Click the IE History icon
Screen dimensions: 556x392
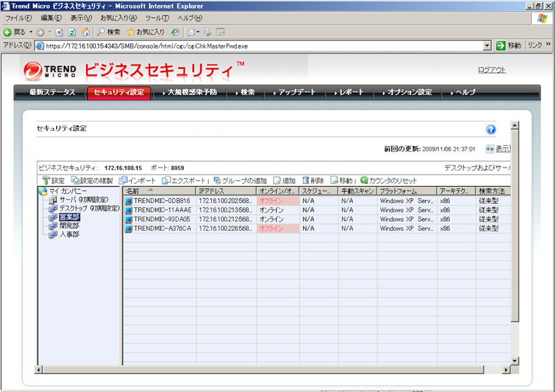click(175, 32)
